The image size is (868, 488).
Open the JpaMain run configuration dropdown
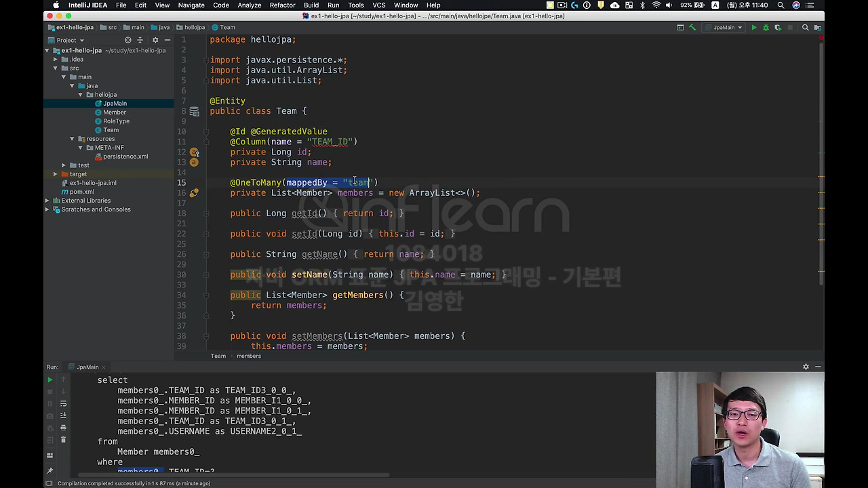point(724,28)
